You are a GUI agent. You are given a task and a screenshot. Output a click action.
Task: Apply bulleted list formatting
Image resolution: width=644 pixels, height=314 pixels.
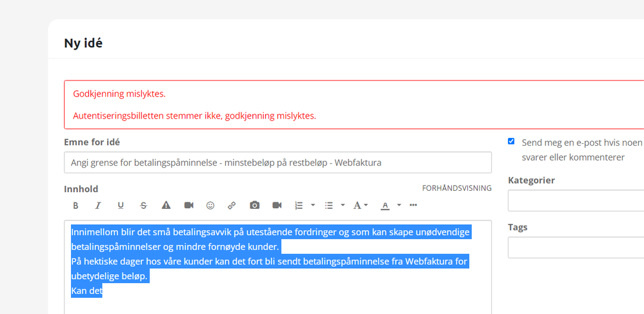(329, 205)
